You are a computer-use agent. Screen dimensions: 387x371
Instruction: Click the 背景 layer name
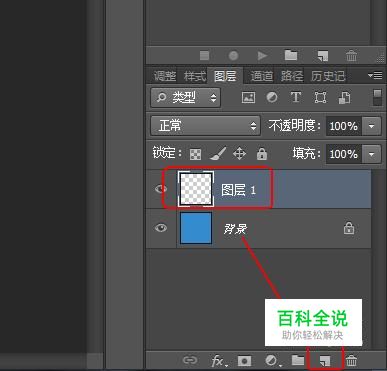pos(235,229)
